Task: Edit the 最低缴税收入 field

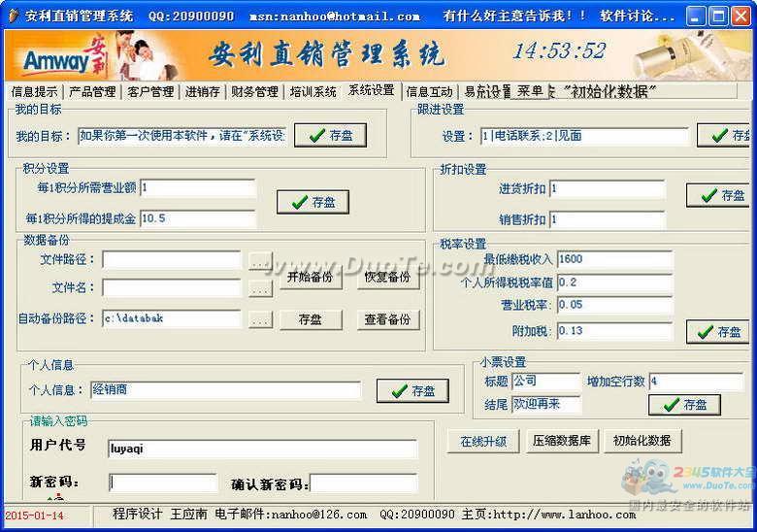Action: [x=615, y=259]
